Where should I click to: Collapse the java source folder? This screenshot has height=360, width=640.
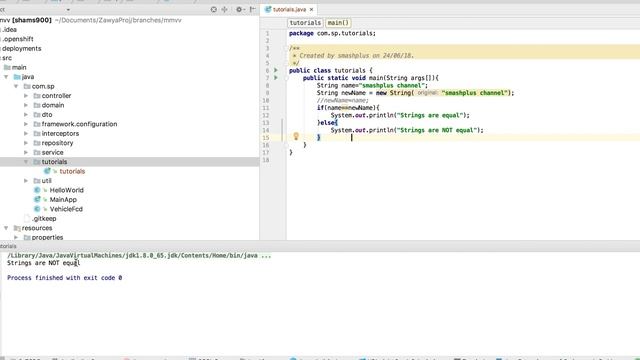click(6, 77)
